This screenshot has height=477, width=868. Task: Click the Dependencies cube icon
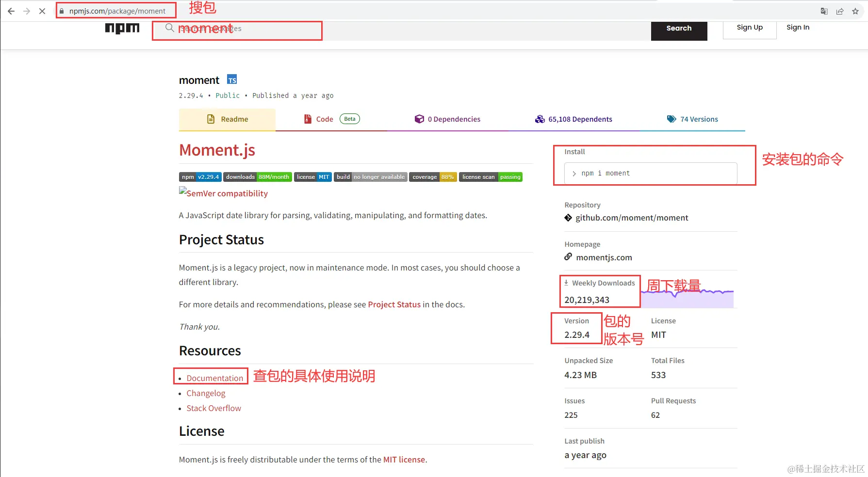coord(419,119)
